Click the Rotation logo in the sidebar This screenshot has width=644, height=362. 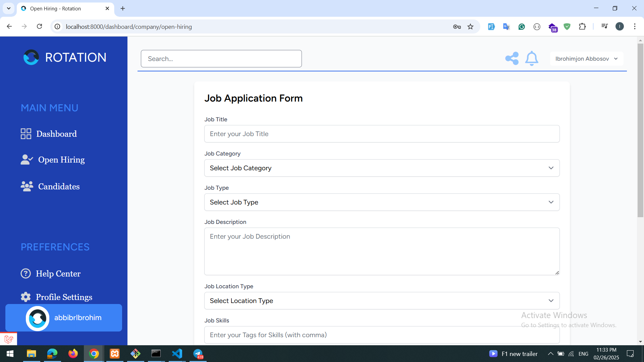point(65,57)
